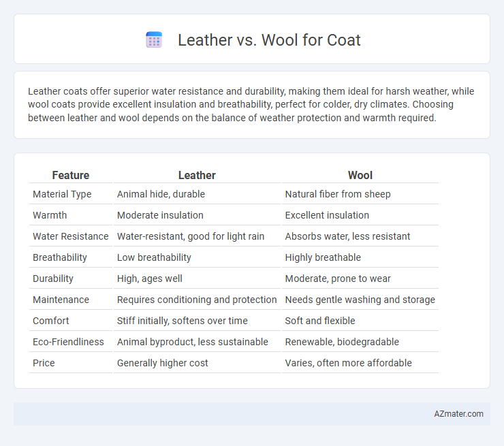
Task: Click the 'Material Type' row label
Action: pyautogui.click(x=62, y=194)
